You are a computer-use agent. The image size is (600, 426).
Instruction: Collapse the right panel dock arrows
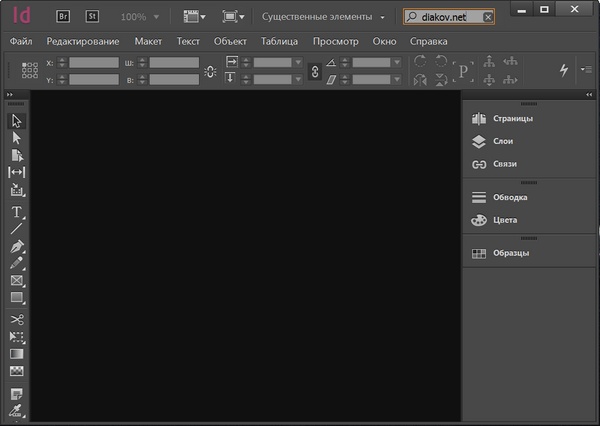pos(589,94)
